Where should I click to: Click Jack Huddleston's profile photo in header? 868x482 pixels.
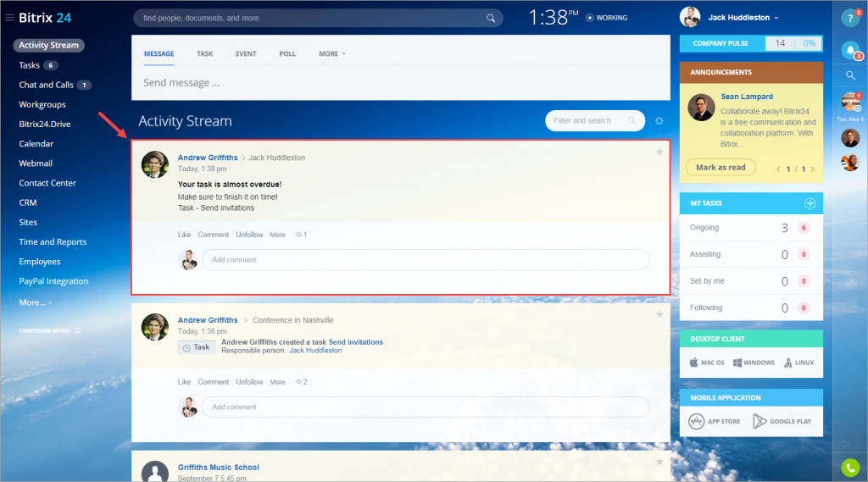(x=690, y=17)
